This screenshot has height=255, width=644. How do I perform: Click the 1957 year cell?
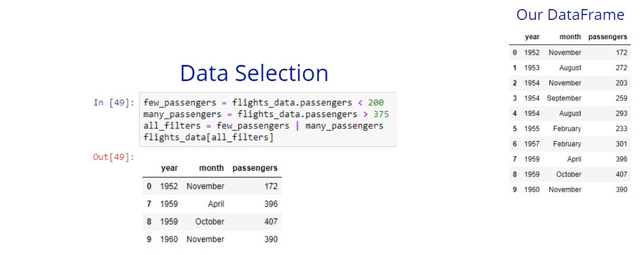(x=531, y=144)
